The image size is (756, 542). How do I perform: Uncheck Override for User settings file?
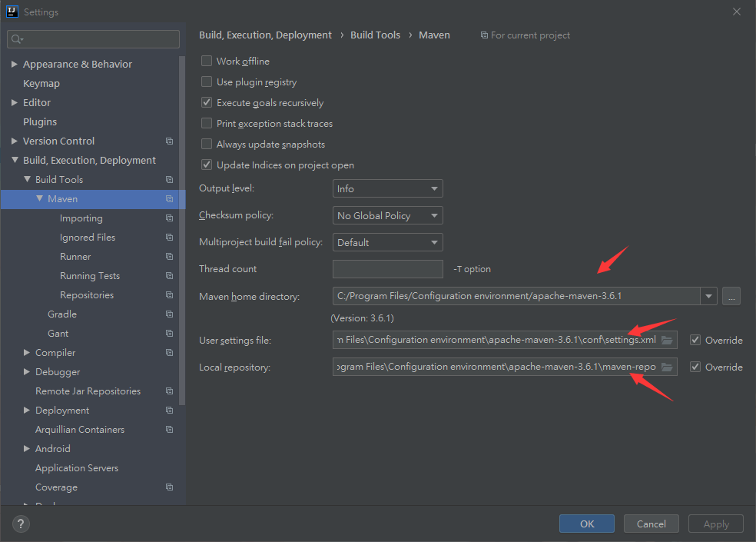click(695, 340)
